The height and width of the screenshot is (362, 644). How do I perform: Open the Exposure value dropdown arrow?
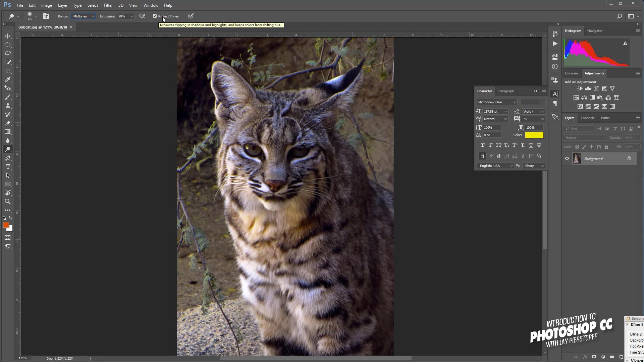(x=131, y=16)
